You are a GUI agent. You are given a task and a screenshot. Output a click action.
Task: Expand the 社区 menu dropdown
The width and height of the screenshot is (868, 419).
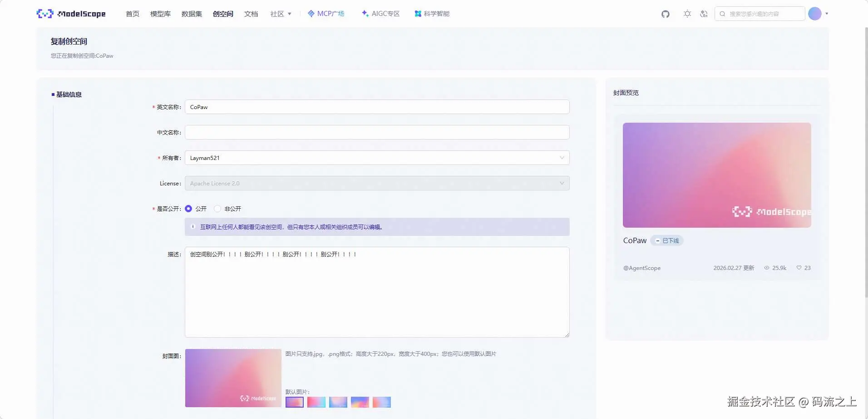coord(281,14)
